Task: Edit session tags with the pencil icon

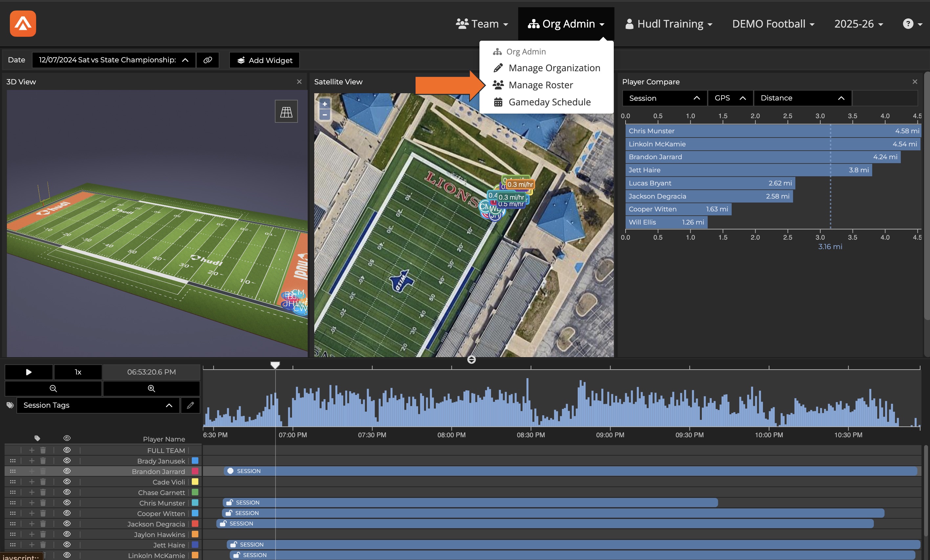Action: [190, 405]
